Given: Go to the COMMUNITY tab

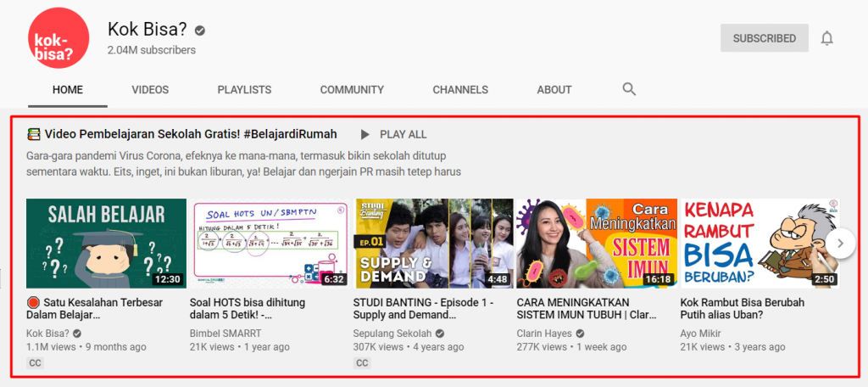Looking at the screenshot, I should (352, 90).
